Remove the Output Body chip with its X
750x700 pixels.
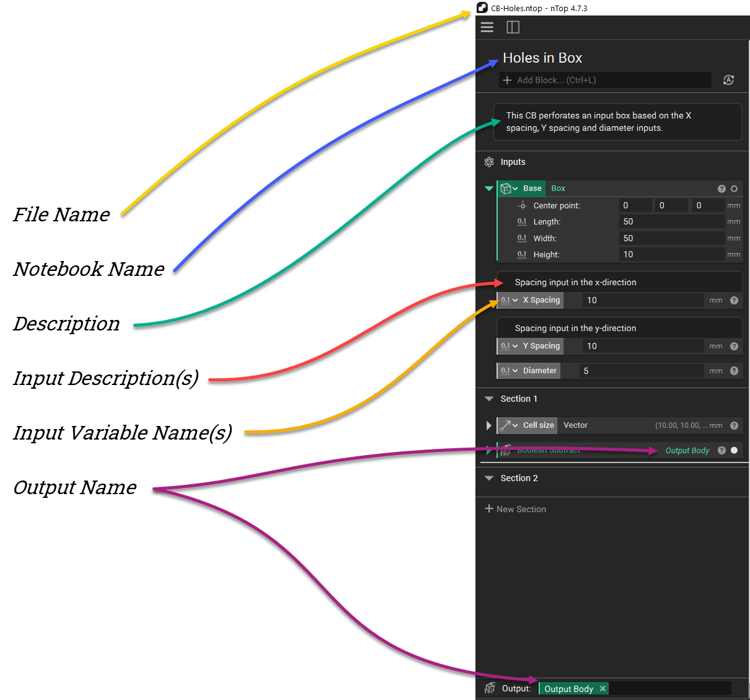(602, 688)
